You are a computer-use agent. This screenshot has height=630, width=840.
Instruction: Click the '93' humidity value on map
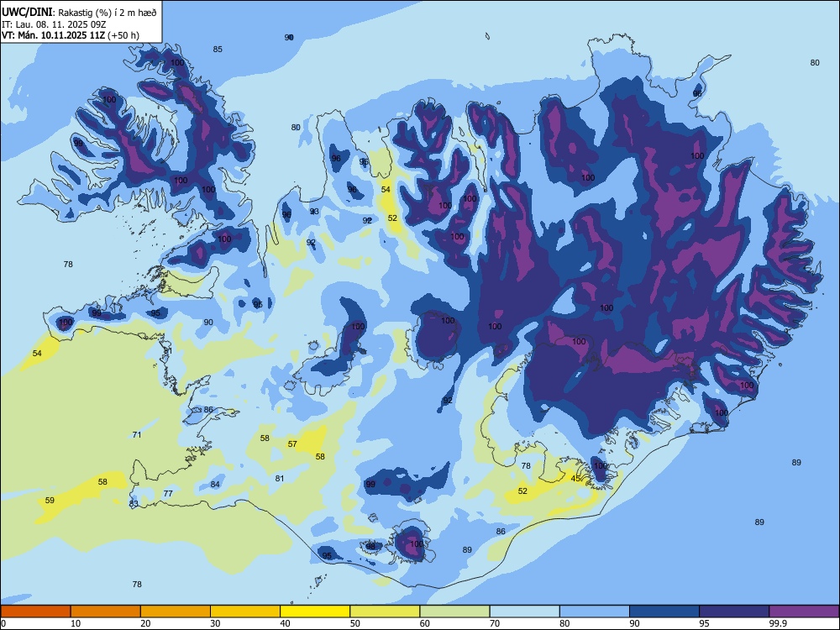(x=314, y=211)
